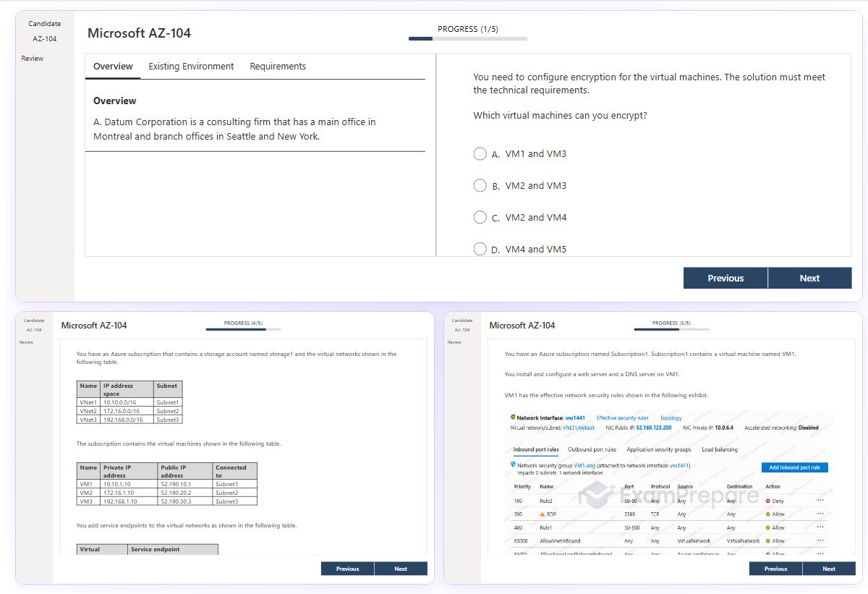Open the ellipsis menu for AllowVnetInBound
This screenshot has height=594, width=868.
click(x=820, y=540)
